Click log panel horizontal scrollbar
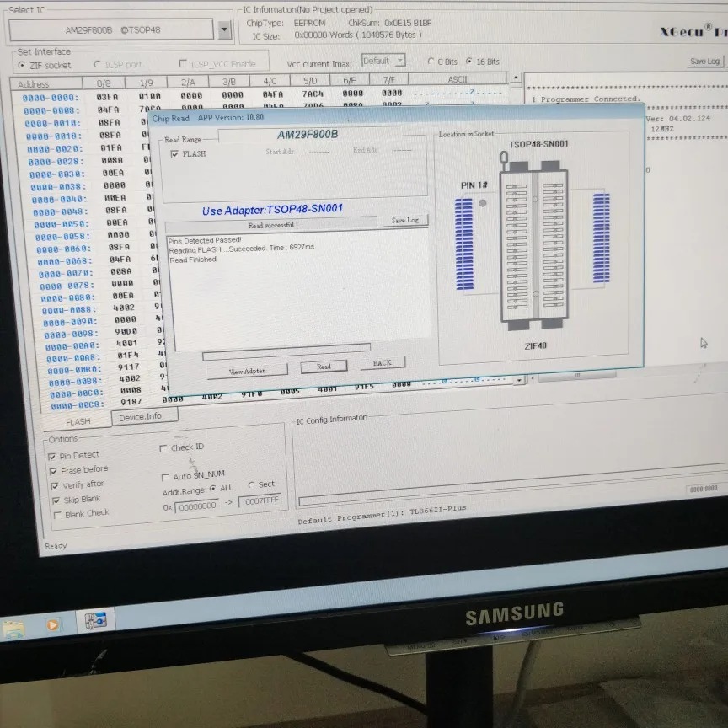728x728 pixels. tap(577, 375)
